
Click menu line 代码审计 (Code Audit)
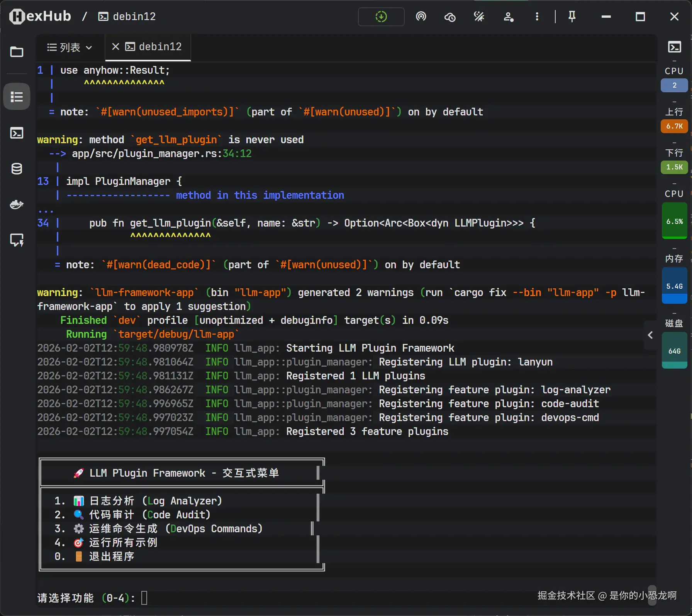pyautogui.click(x=132, y=514)
